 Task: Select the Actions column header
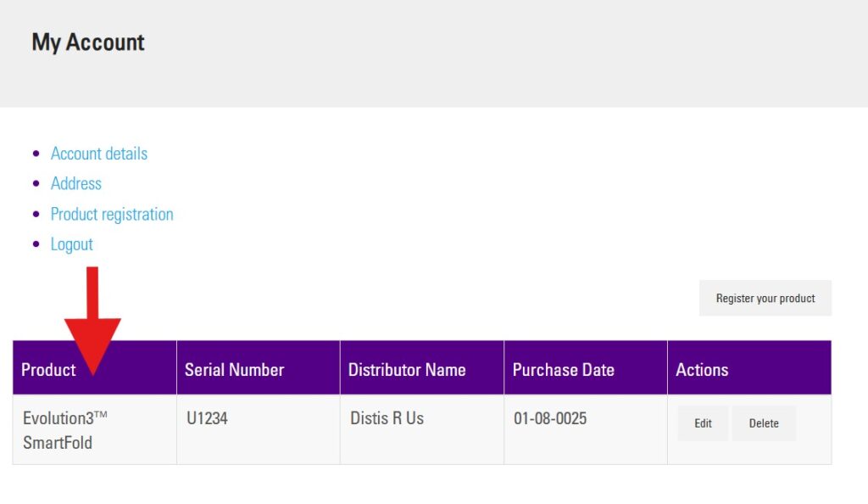tap(702, 370)
